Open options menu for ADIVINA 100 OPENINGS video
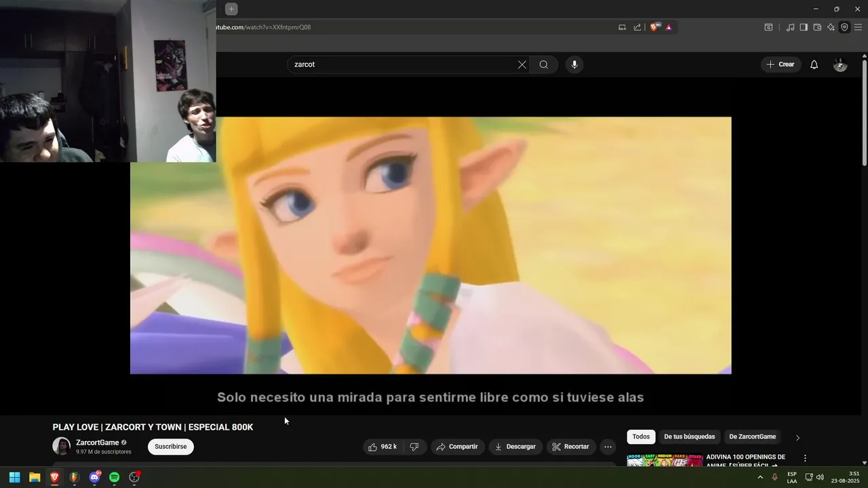 pos(805,459)
